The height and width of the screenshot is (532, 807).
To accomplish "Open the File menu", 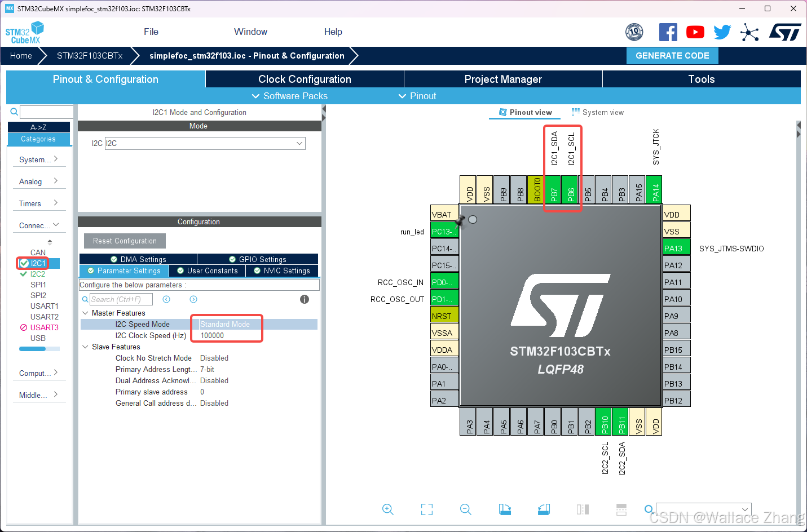I will point(151,32).
